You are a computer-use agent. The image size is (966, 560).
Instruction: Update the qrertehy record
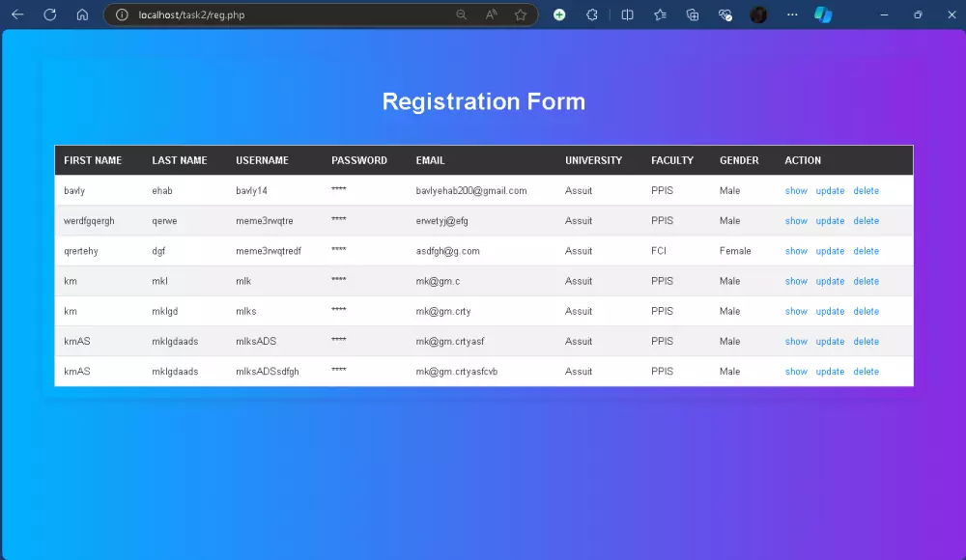pos(830,250)
